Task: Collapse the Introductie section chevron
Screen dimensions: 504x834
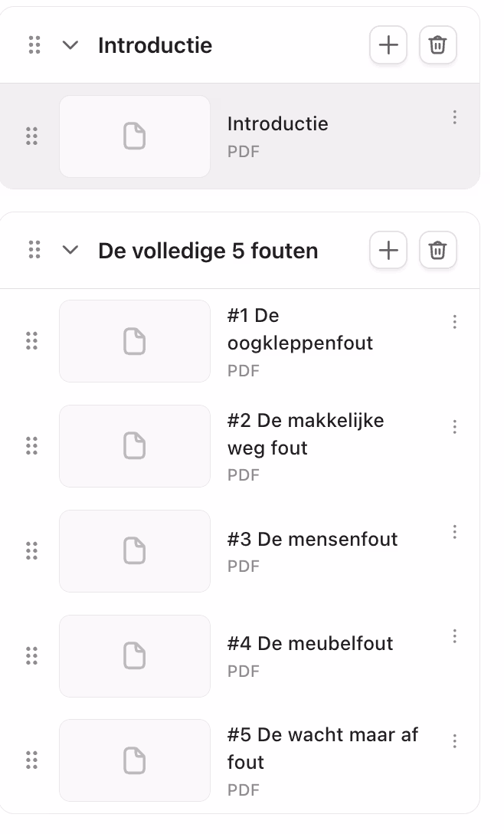Action: 70,45
